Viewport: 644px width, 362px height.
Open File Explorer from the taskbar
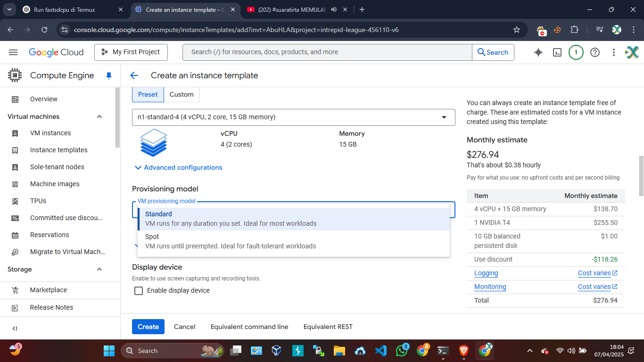click(339, 351)
